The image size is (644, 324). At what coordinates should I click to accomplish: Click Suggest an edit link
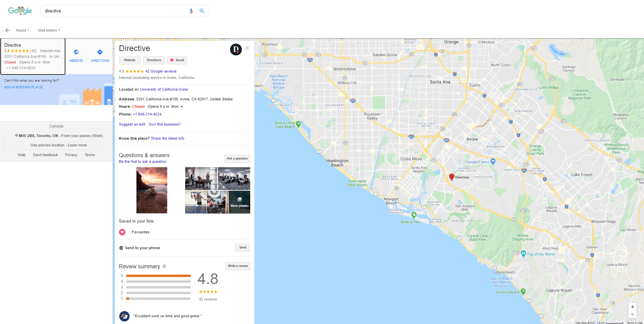(x=132, y=124)
